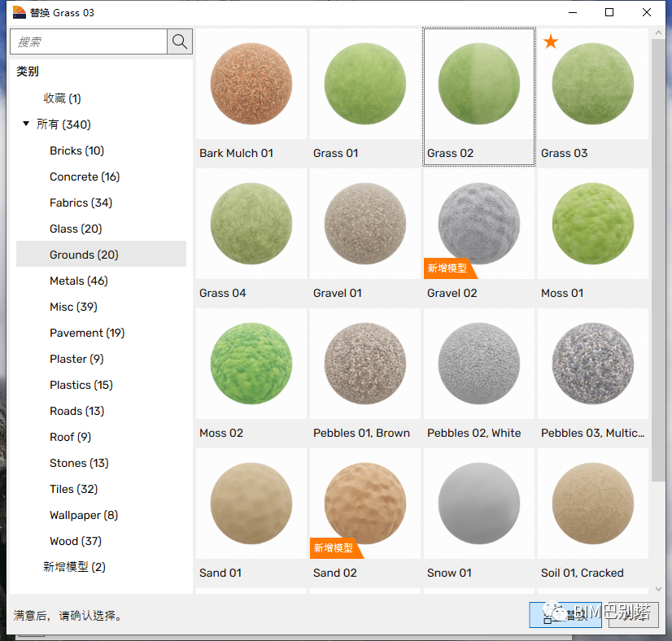The height and width of the screenshot is (641, 672).
Task: Minimize the 替换 Grass 03 dialog window
Action: click(573, 12)
